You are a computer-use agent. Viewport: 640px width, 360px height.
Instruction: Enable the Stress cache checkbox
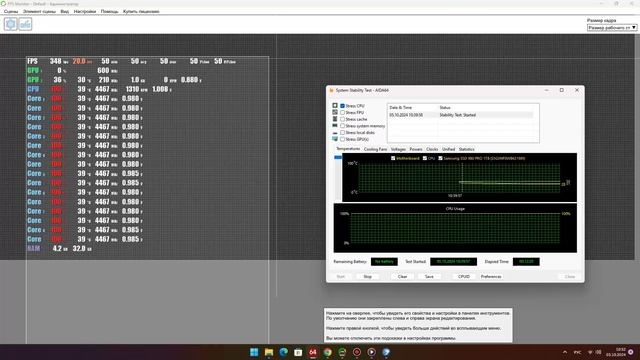click(342, 119)
